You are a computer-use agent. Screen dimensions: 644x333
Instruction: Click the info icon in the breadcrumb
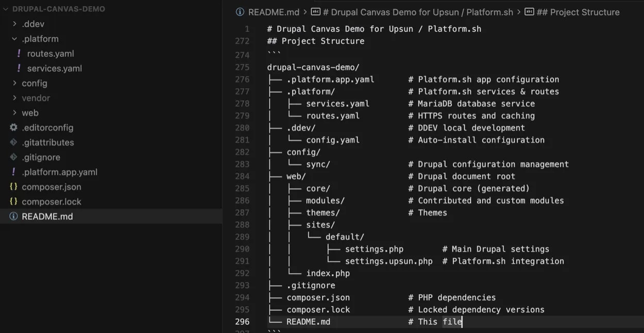[x=240, y=12]
